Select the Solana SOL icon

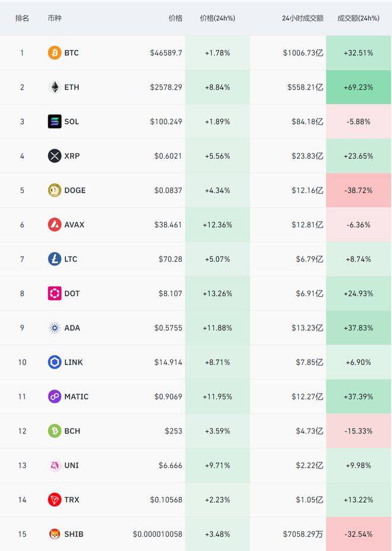click(x=55, y=122)
